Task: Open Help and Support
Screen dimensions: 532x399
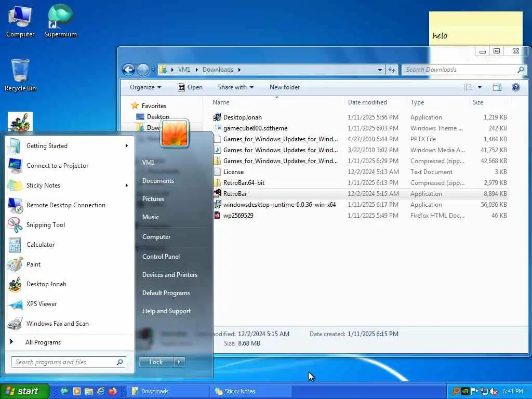Action: click(x=166, y=311)
